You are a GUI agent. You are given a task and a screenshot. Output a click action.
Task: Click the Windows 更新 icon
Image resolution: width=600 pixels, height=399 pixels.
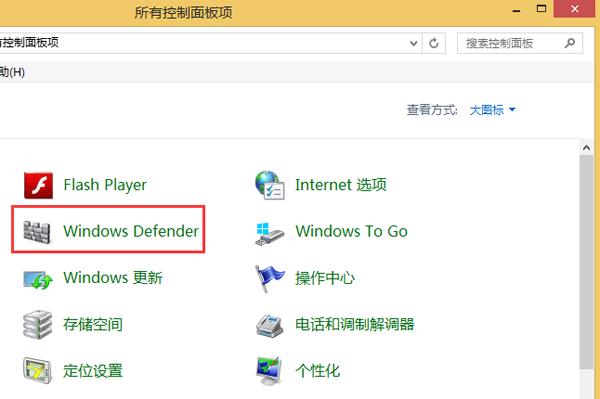(x=38, y=280)
